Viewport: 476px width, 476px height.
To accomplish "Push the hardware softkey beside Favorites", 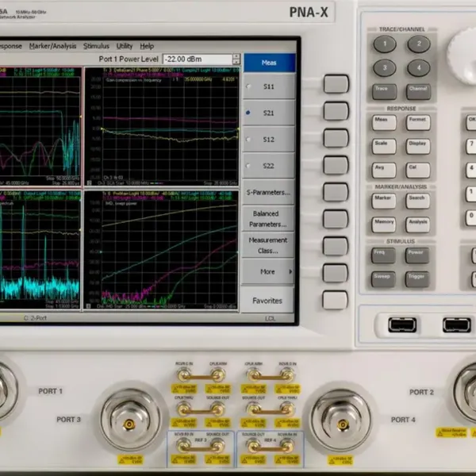I will click(335, 300).
